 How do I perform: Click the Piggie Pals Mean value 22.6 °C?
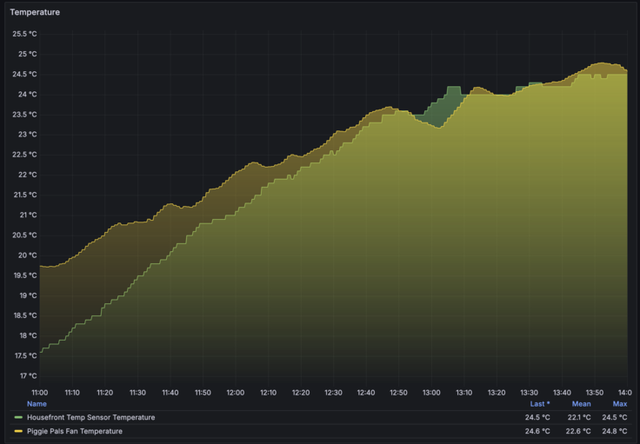point(581,431)
